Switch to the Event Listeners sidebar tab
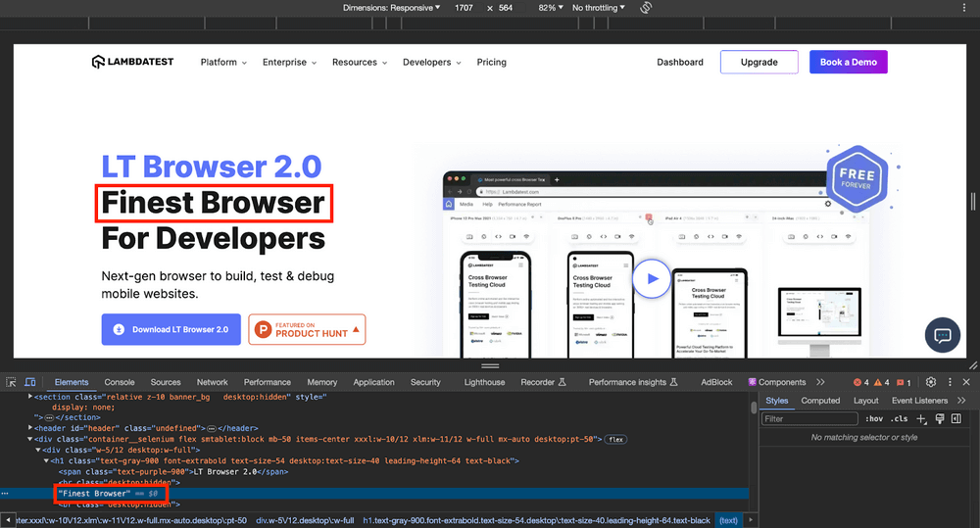The width and height of the screenshot is (980, 528). click(919, 401)
